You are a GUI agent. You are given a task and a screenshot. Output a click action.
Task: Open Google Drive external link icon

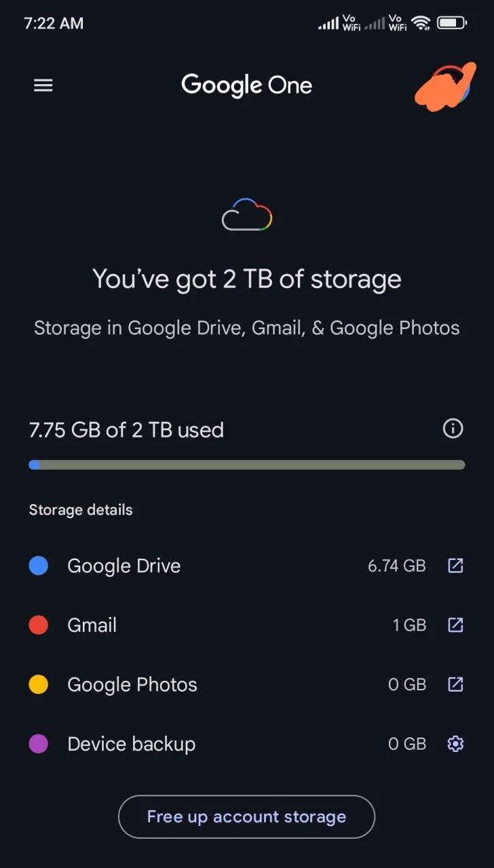click(455, 566)
